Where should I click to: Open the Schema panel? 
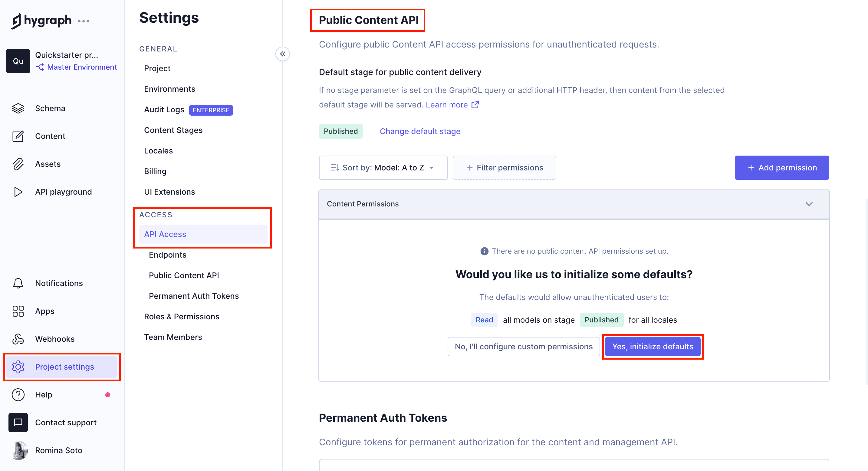pos(50,108)
